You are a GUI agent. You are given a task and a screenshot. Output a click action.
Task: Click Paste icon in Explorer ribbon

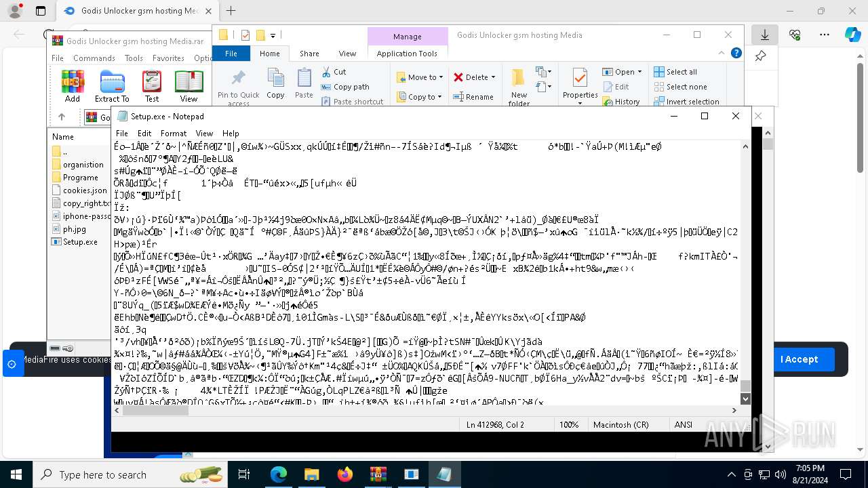(304, 84)
